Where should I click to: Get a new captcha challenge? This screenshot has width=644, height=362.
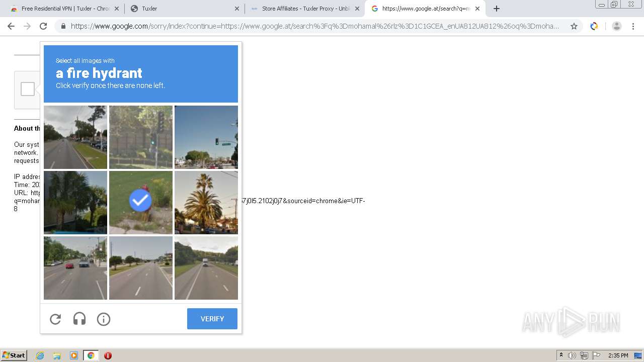pyautogui.click(x=55, y=319)
